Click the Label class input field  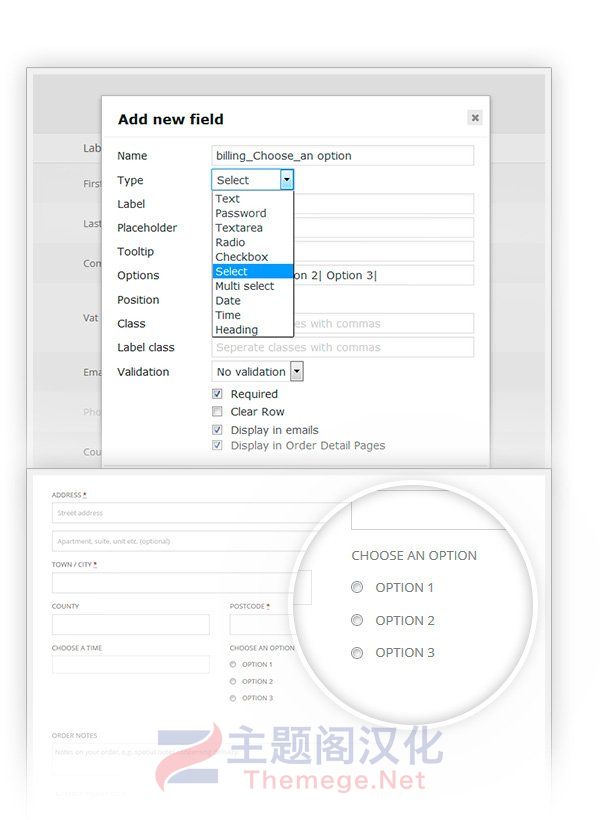click(x=343, y=347)
